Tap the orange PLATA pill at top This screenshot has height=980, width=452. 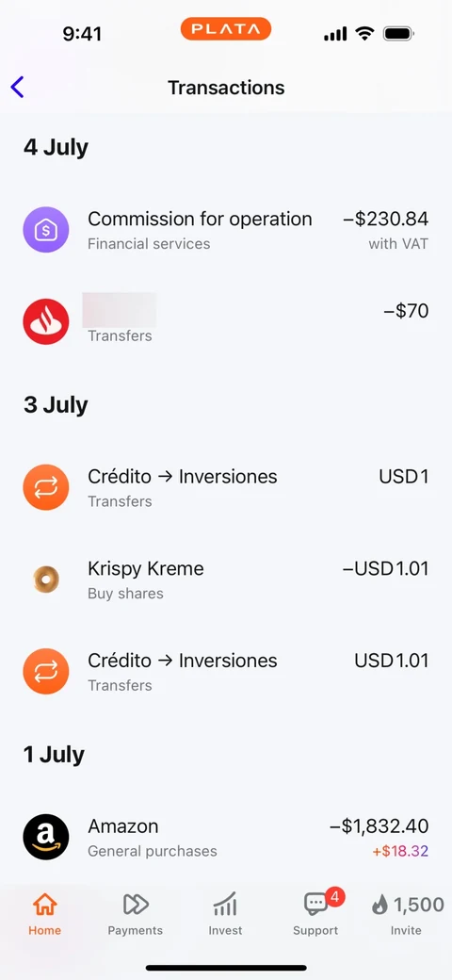click(226, 29)
